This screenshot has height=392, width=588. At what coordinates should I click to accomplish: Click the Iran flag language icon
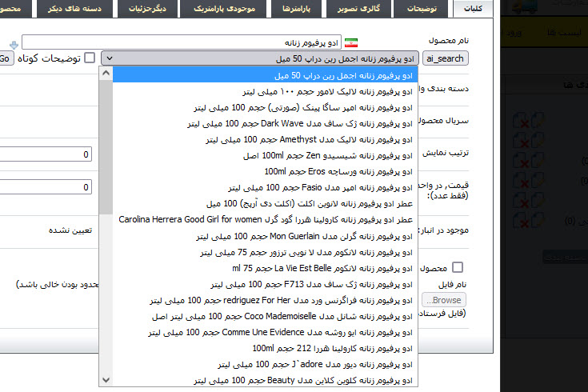(351, 42)
